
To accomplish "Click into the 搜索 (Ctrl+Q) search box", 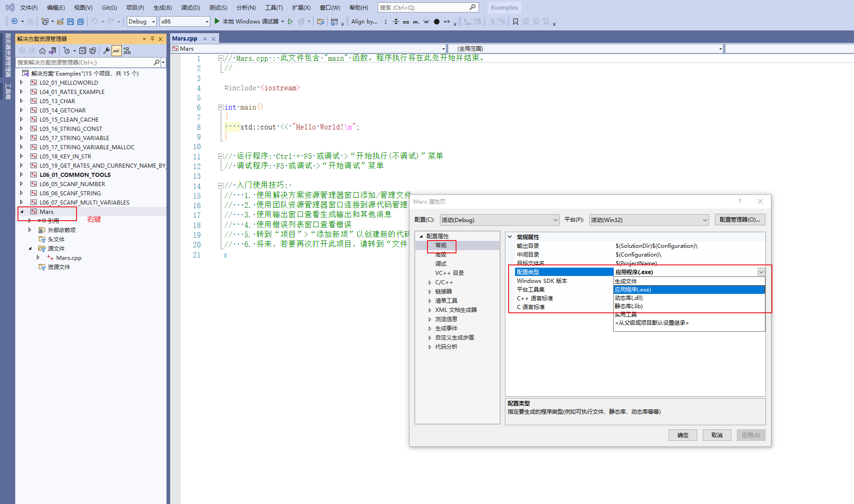I will tap(424, 7).
